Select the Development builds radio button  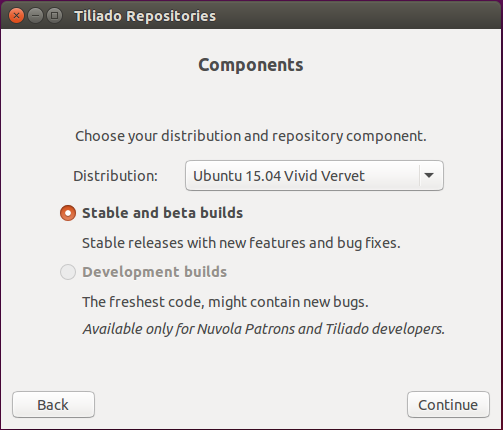point(68,272)
